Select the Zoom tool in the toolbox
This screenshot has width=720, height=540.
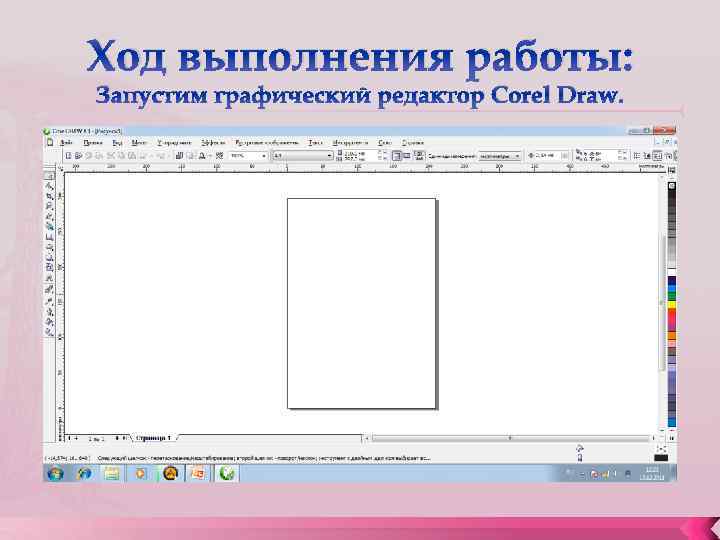(49, 206)
